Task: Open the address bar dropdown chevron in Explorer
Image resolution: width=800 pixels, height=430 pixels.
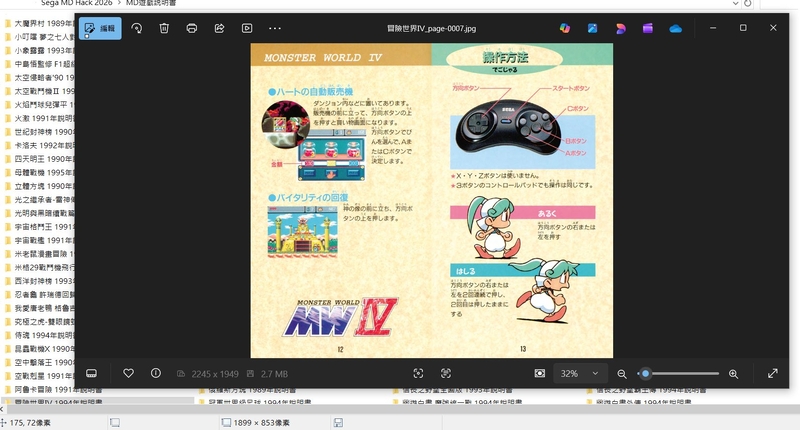Action: [x=735, y=3]
